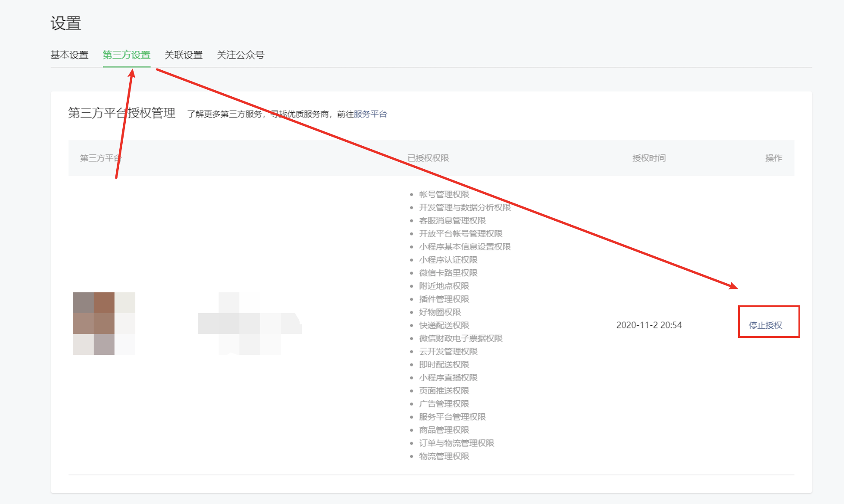
Task: Open the 基本设置 tab
Action: click(x=69, y=55)
